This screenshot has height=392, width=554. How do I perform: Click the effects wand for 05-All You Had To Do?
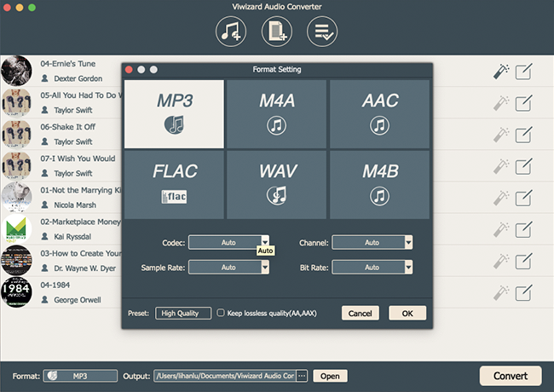pos(501,103)
